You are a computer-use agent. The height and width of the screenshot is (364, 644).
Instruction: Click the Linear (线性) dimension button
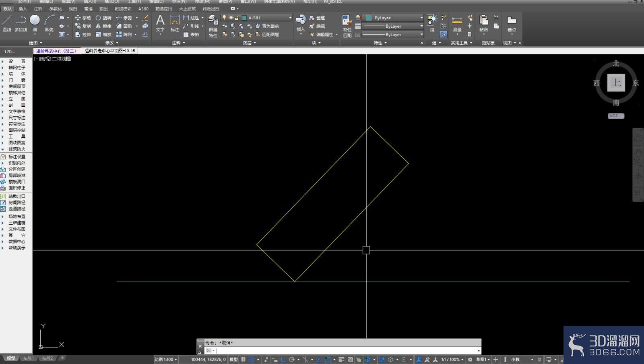(191, 18)
